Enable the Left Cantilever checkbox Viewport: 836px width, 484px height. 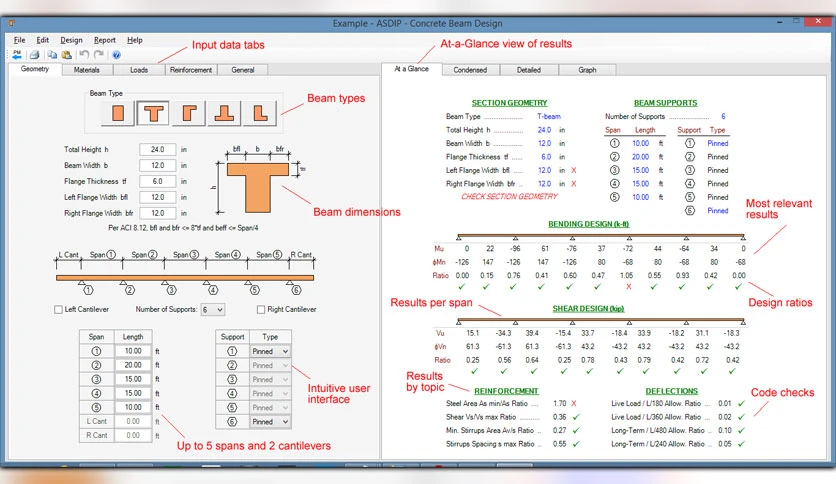58,309
